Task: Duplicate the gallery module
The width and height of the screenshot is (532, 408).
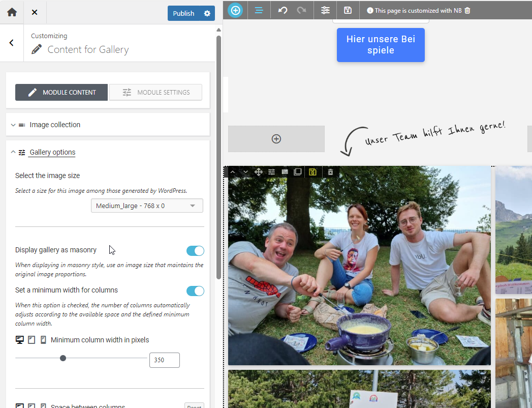Action: click(x=298, y=172)
